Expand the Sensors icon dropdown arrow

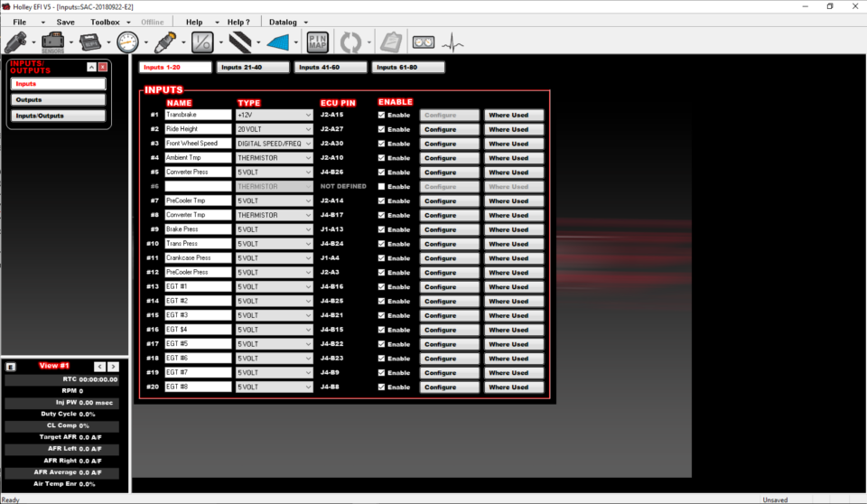tap(70, 42)
